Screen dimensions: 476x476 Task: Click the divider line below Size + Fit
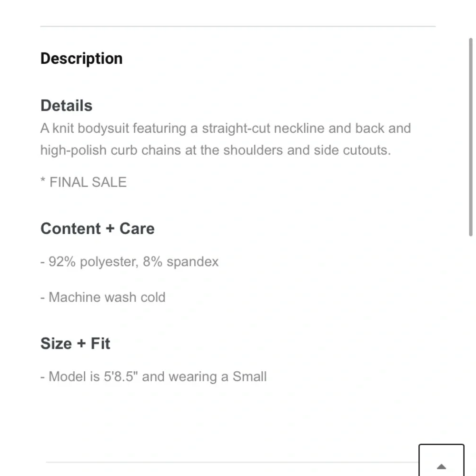[x=228, y=462]
